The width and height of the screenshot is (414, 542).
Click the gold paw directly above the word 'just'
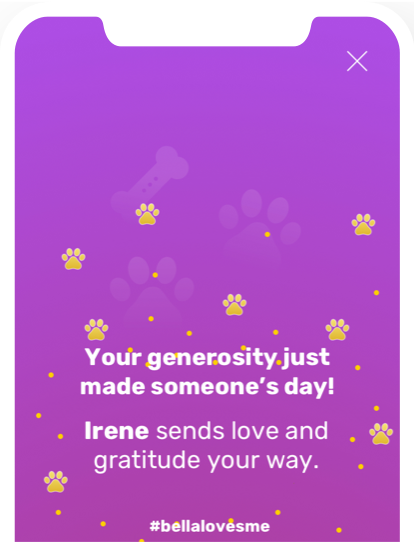(x=337, y=329)
